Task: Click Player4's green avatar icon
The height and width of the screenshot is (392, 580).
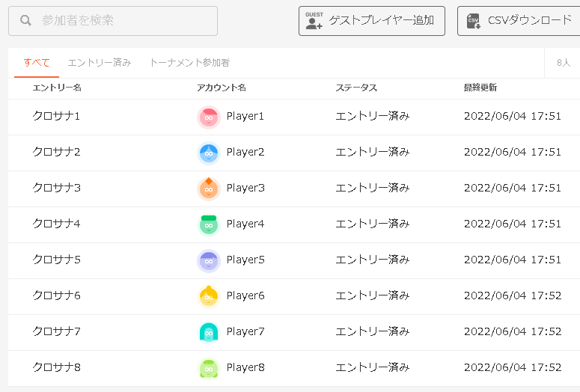Action: (x=209, y=224)
